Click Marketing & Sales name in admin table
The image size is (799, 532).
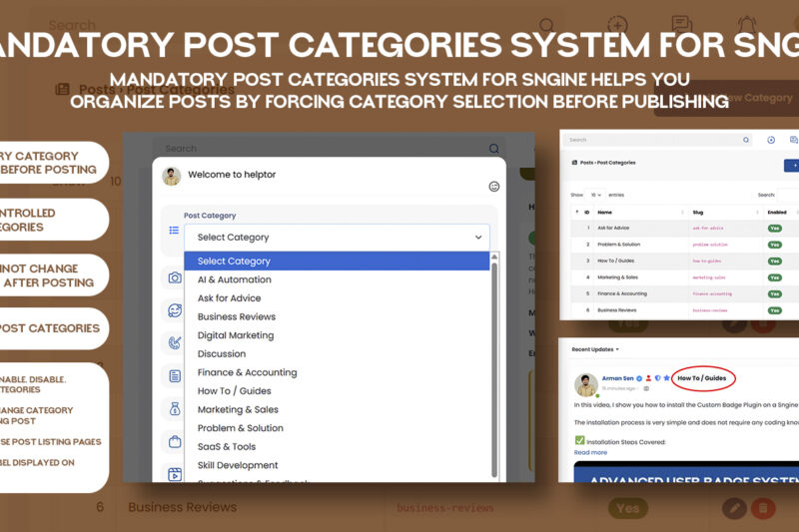617,277
